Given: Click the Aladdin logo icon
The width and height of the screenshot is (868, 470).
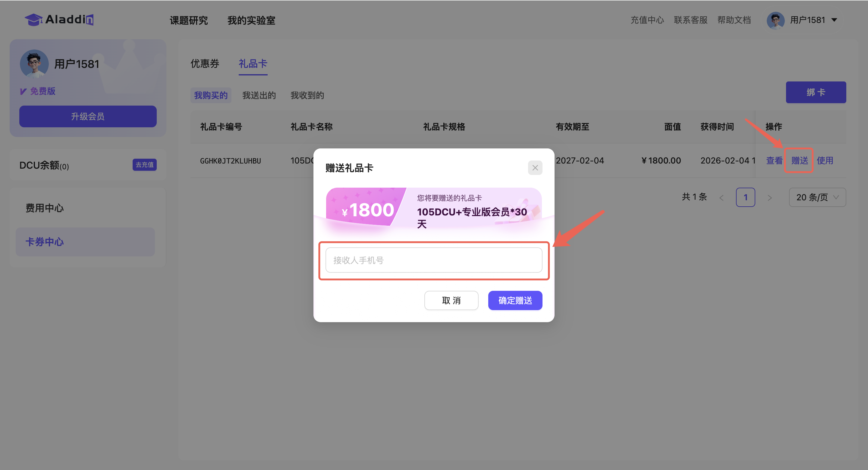Looking at the screenshot, I should coord(34,20).
